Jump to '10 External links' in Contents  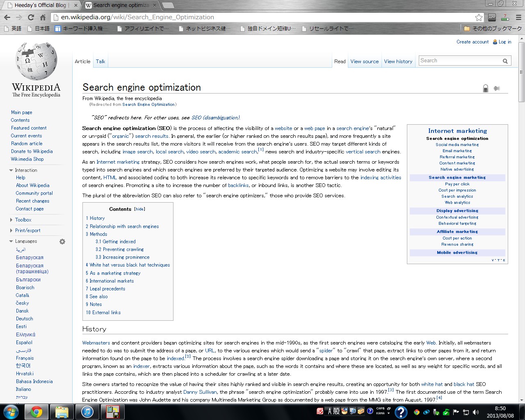click(103, 313)
